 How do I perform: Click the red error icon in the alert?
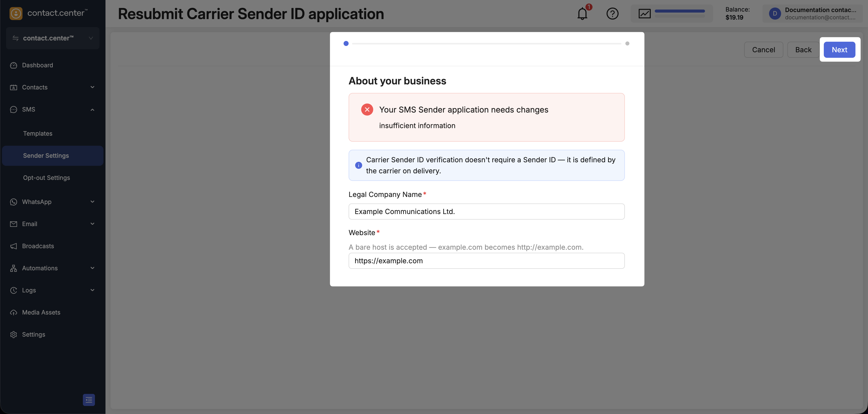367,110
